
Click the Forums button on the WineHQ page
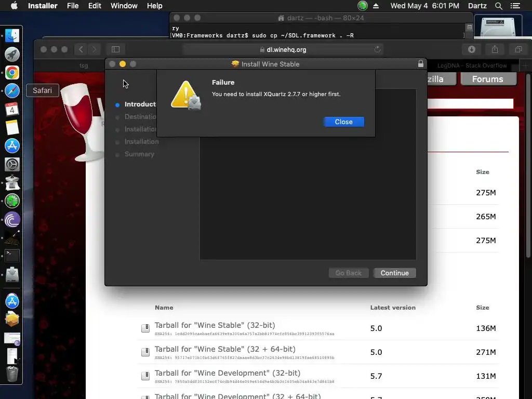click(488, 79)
